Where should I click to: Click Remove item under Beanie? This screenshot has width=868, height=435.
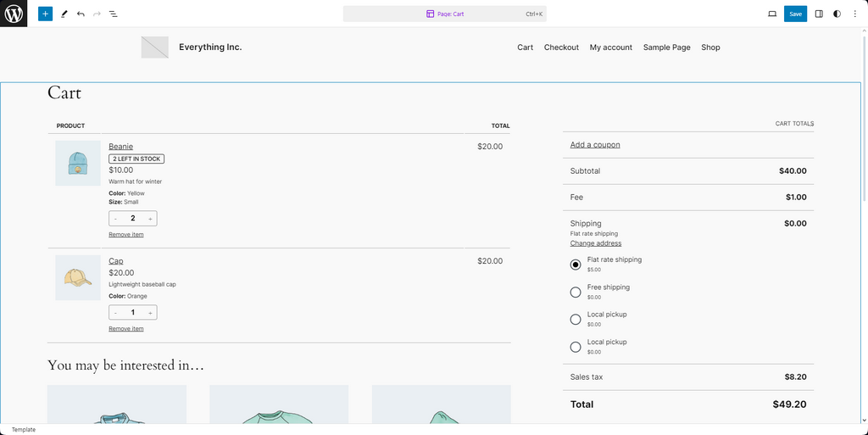(x=126, y=235)
